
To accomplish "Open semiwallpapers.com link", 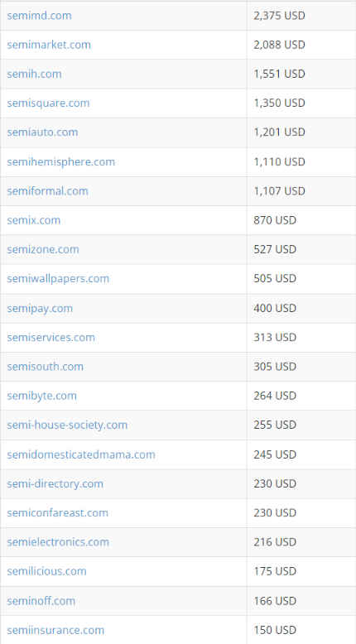I will click(58, 278).
